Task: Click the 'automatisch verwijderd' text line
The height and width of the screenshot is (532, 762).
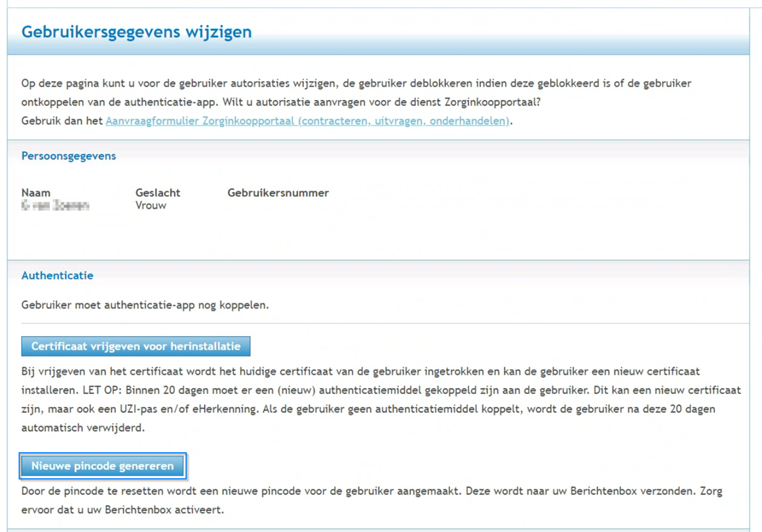Action: tap(83, 428)
